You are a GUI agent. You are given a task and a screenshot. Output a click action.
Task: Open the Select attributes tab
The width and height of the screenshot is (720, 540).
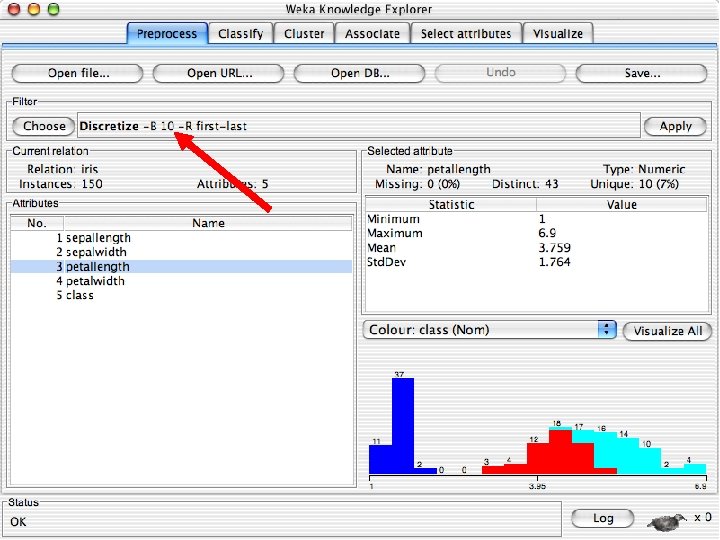pyautogui.click(x=466, y=34)
